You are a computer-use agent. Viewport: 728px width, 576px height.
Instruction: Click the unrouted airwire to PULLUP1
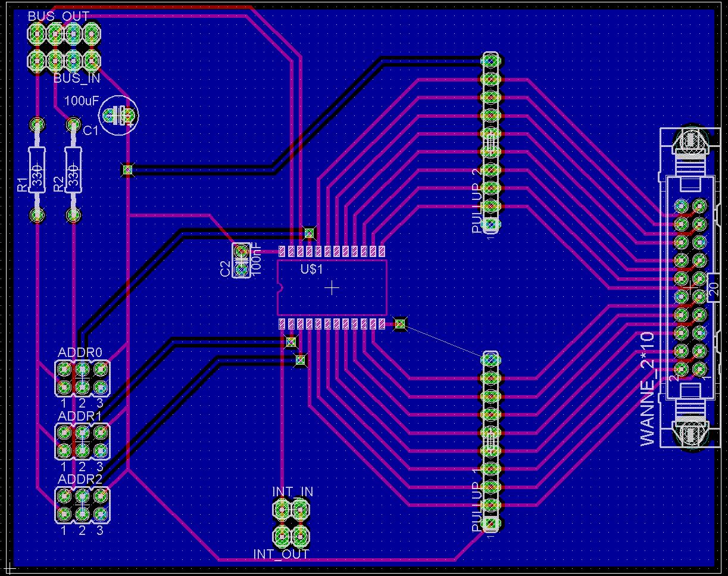[x=445, y=341]
